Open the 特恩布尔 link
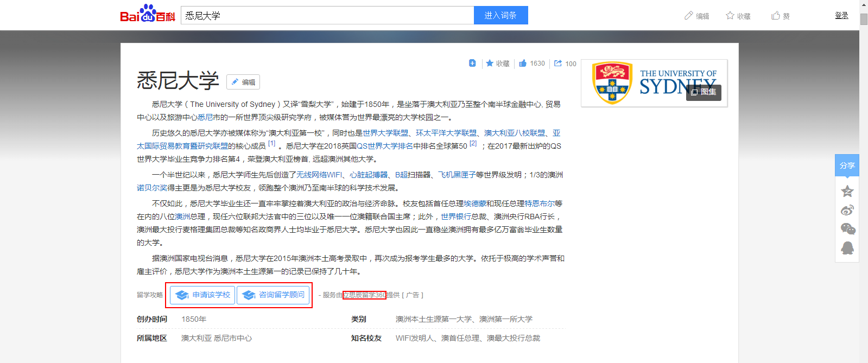Viewport: 868px width, 363px height. click(x=540, y=203)
